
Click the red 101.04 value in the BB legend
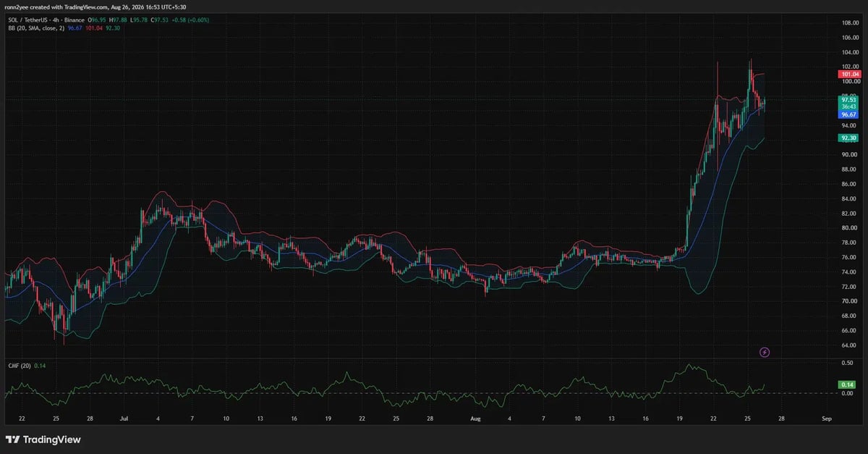click(x=94, y=28)
